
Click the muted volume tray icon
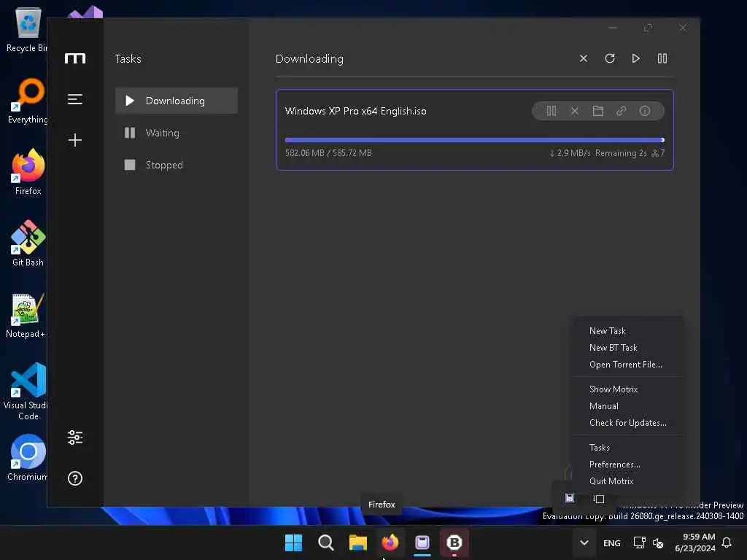(x=659, y=542)
